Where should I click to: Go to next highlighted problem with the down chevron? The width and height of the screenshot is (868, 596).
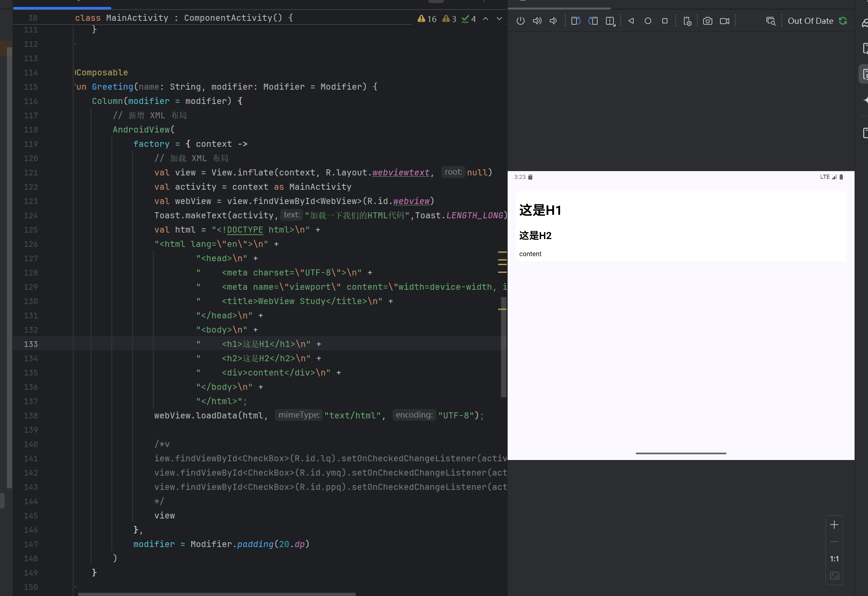pyautogui.click(x=499, y=19)
